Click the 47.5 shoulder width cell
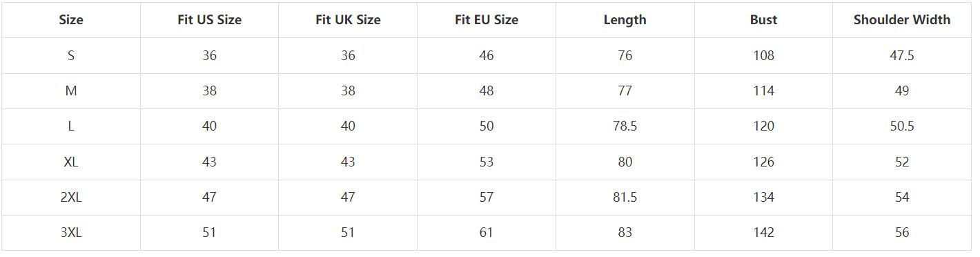980x257 pixels. [x=902, y=55]
